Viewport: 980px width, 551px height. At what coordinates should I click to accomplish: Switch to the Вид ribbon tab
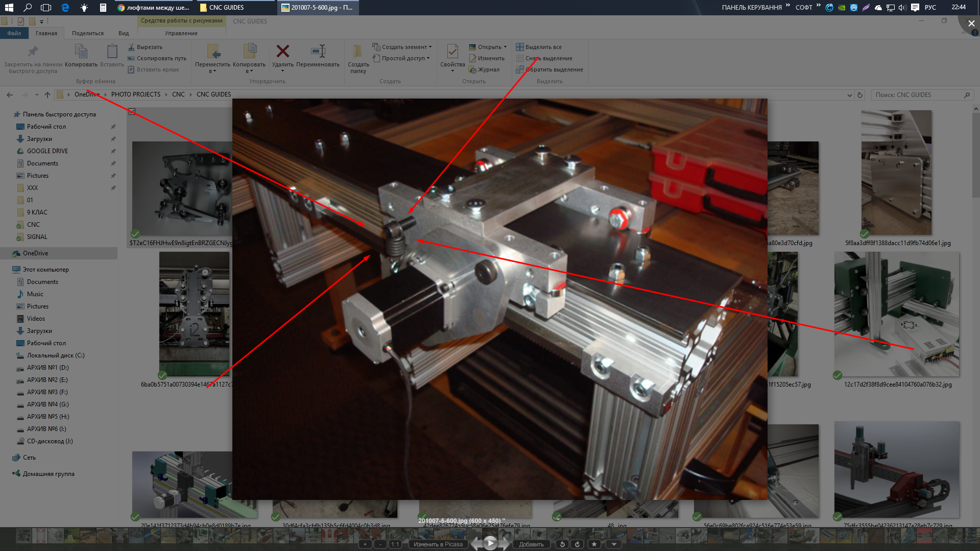coord(124,33)
